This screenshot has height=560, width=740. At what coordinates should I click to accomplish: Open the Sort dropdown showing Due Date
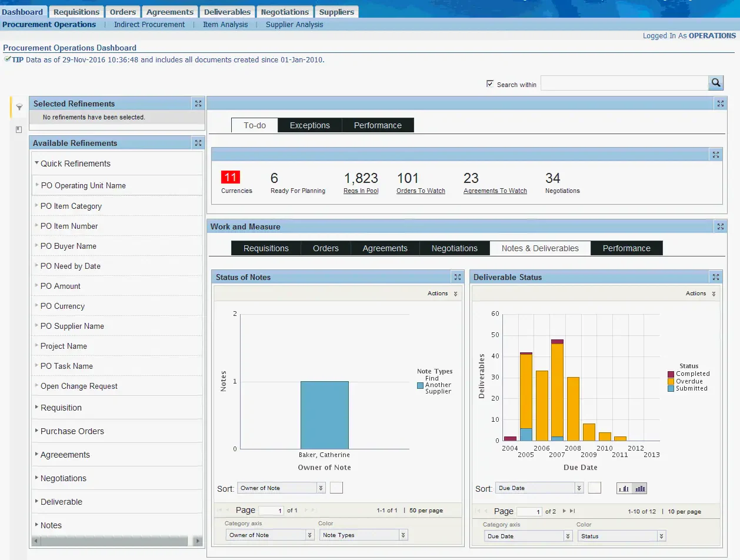539,488
